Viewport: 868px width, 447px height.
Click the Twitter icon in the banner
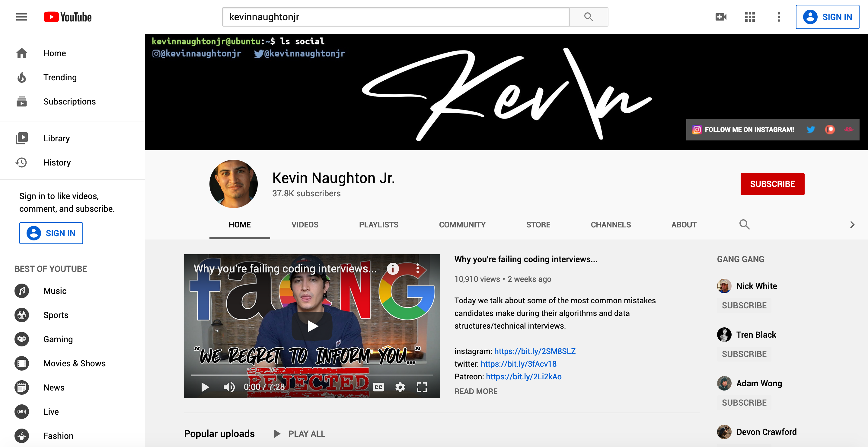pos(811,130)
